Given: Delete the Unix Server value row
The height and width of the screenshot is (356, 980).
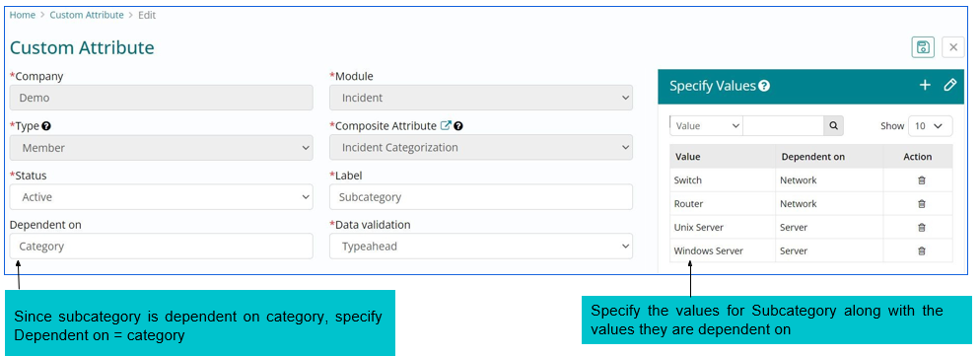Looking at the screenshot, I should point(921,228).
